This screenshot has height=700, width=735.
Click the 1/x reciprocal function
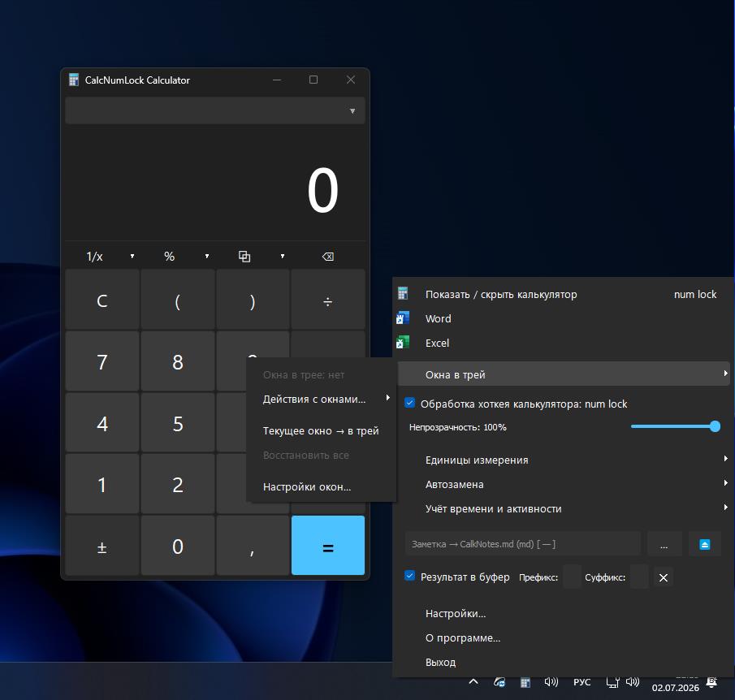[95, 257]
